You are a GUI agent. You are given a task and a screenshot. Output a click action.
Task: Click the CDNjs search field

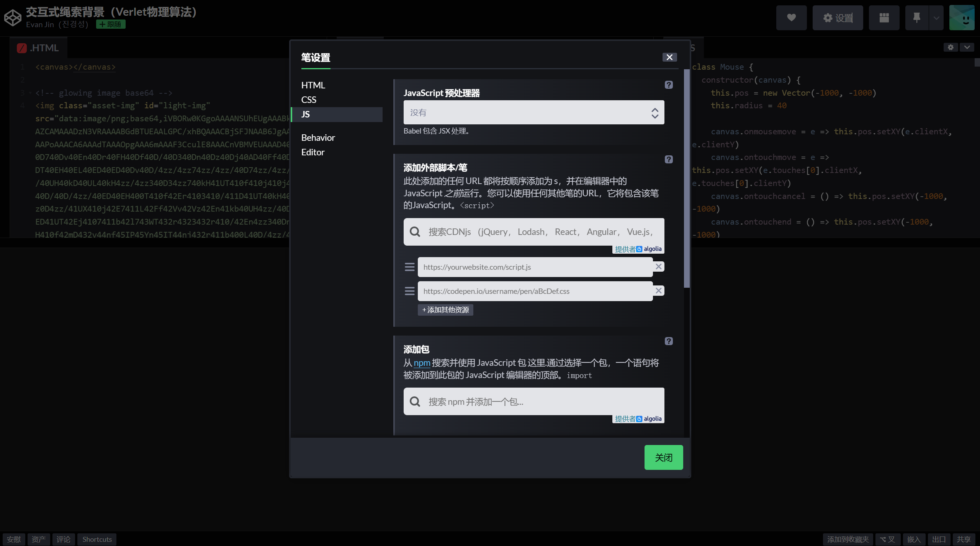[x=533, y=231]
